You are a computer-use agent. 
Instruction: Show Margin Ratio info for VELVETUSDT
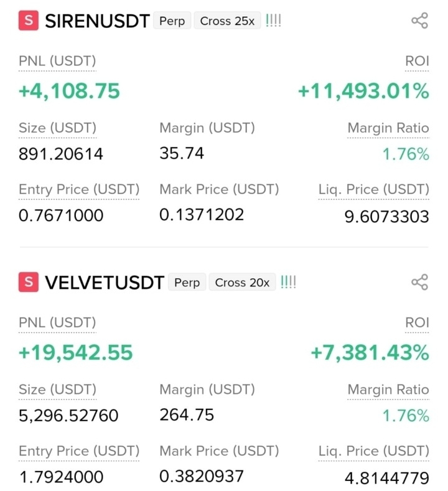point(388,390)
